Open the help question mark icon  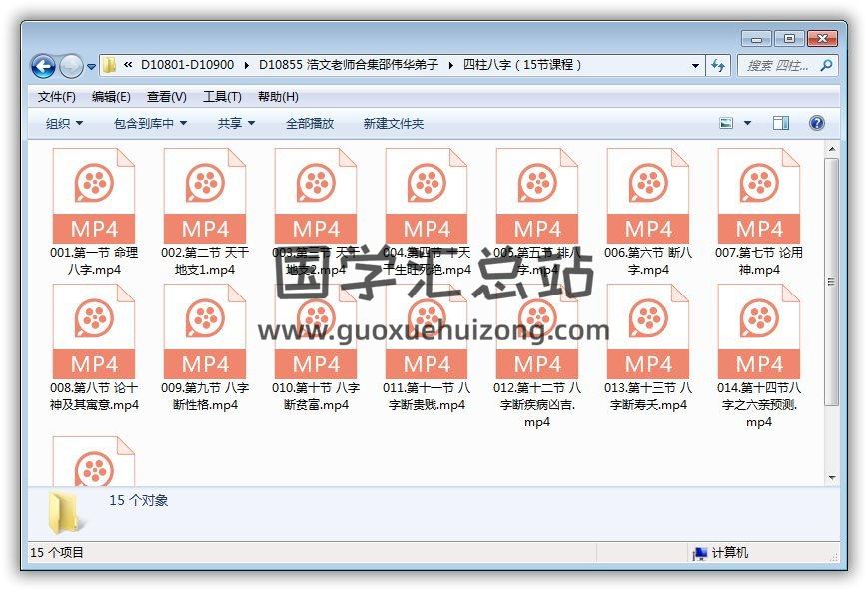[x=816, y=123]
